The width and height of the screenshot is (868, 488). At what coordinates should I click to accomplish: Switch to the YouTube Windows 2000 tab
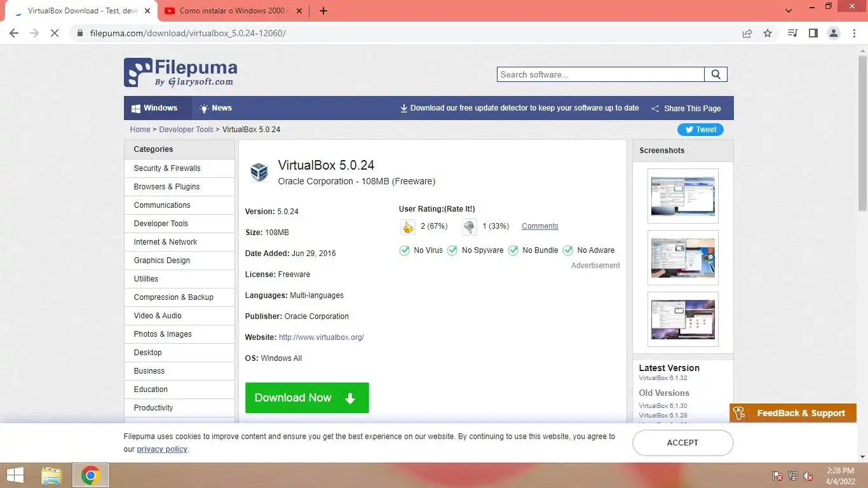pyautogui.click(x=232, y=11)
